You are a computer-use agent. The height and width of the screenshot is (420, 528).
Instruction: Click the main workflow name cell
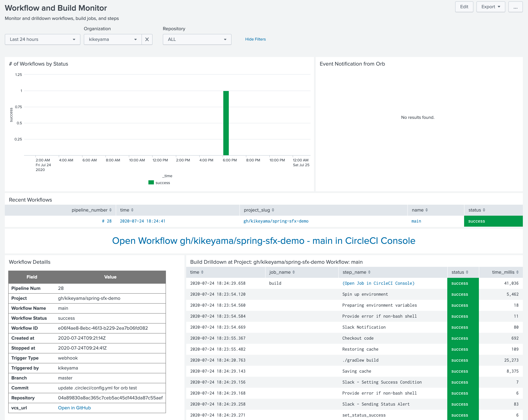coord(416,221)
